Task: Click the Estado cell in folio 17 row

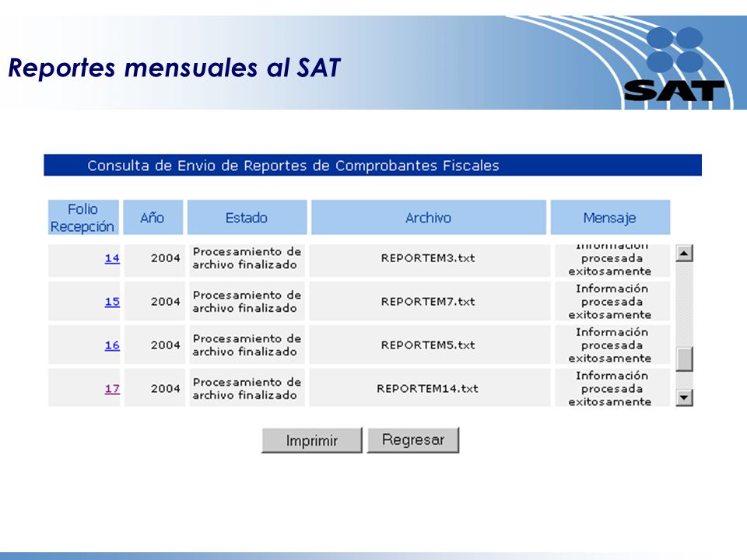Action: click(x=247, y=387)
